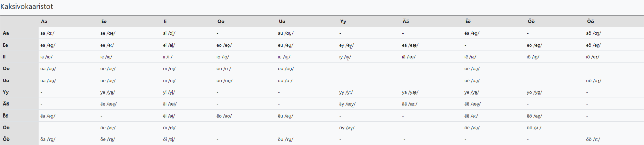Image resolution: width=644 pixels, height=145 pixels.
Task: Select the "au" diphthong cell
Action: pyautogui.click(x=285, y=33)
